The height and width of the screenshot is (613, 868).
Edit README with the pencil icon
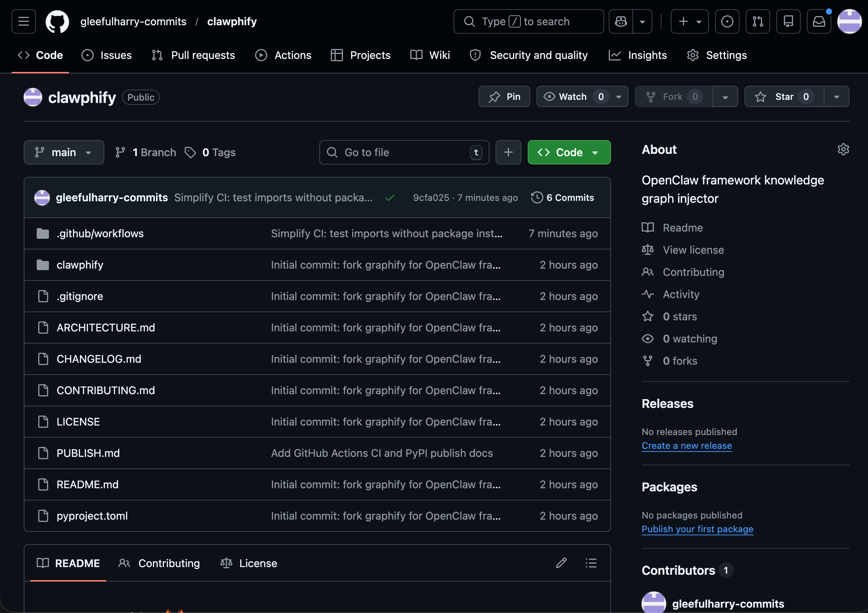pos(561,563)
